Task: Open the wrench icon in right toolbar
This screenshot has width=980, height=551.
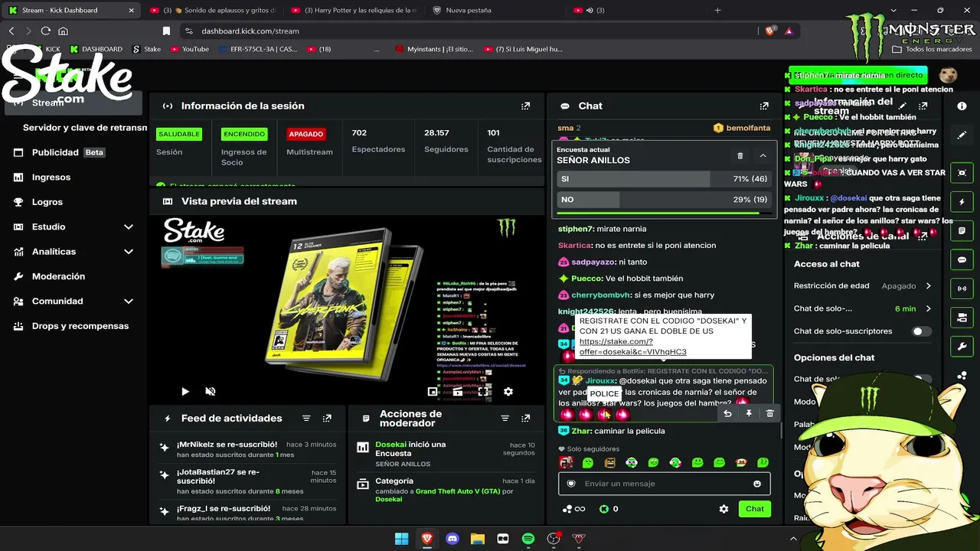Action: point(962,347)
